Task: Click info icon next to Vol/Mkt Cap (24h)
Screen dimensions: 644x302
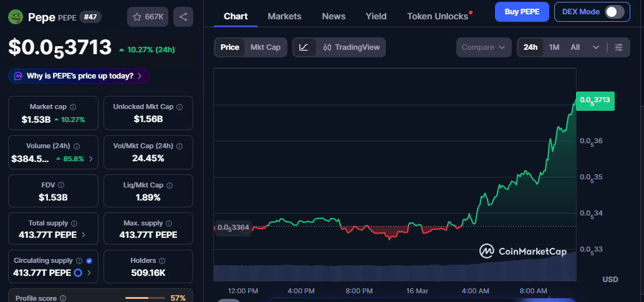Action: coord(180,146)
